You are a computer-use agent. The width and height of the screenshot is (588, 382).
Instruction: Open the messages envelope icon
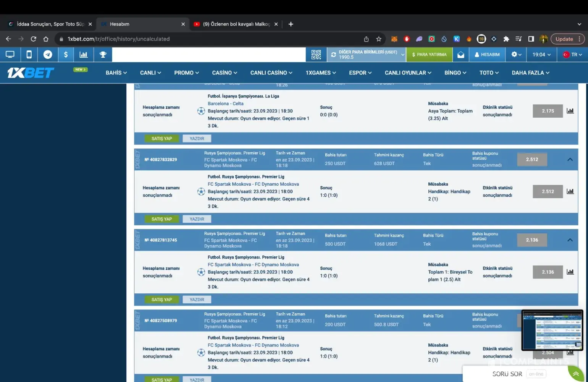[461, 55]
